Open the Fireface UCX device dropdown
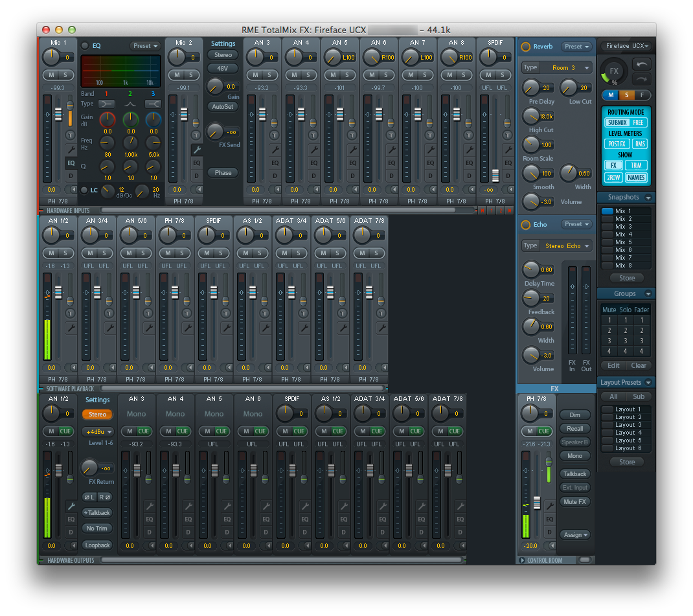 [x=626, y=46]
